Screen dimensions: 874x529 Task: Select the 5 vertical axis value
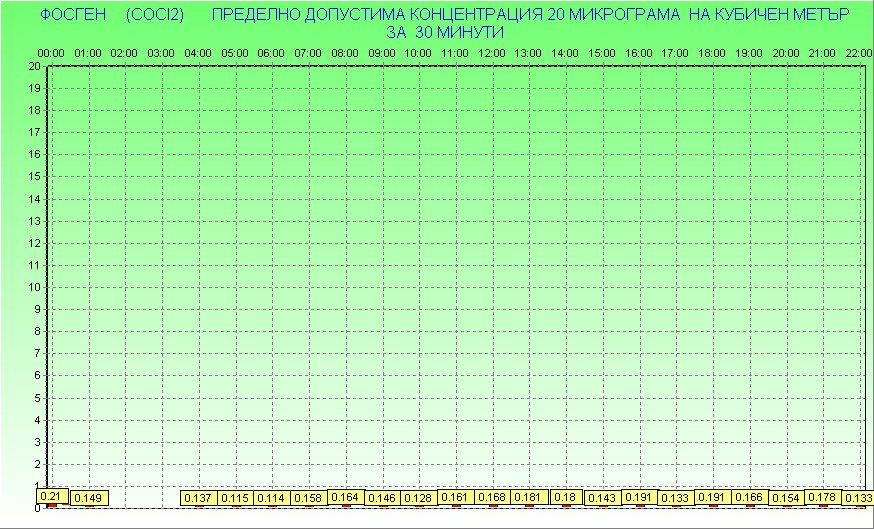(37, 398)
